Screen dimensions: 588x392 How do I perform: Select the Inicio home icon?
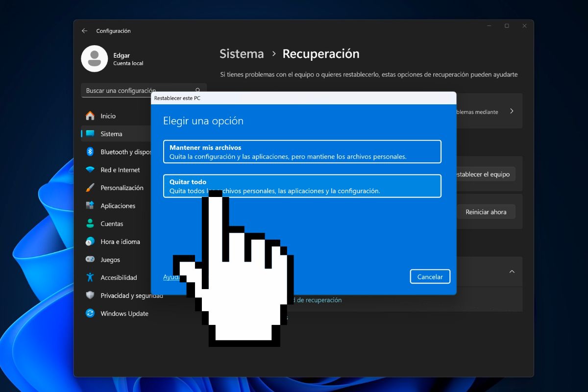[x=90, y=116]
